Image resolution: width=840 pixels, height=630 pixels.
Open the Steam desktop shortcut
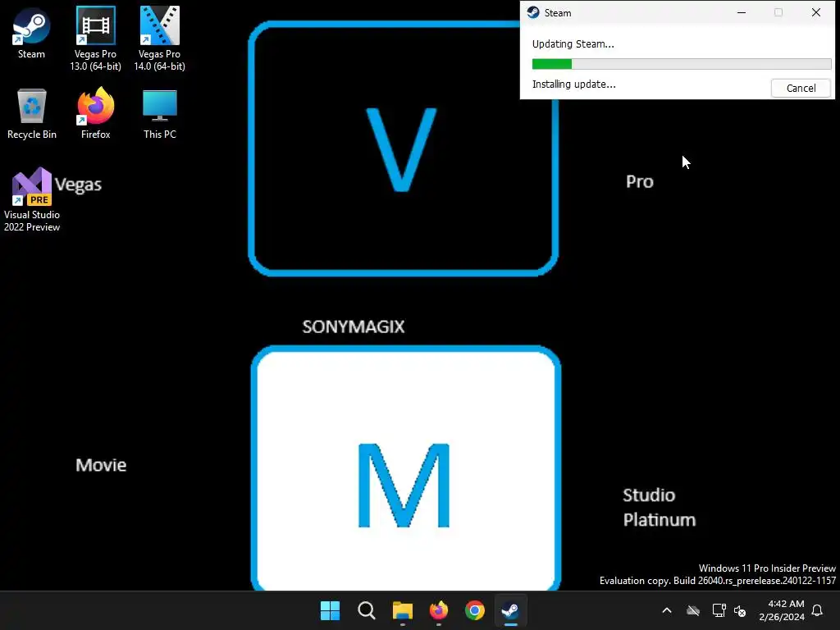[x=31, y=33]
